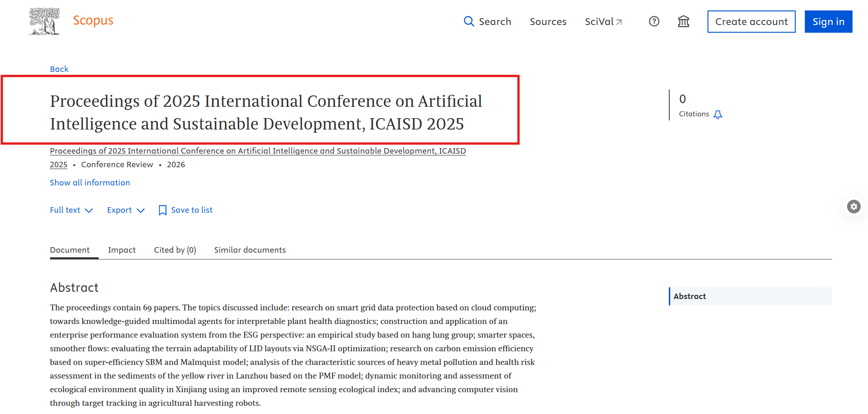Select the Document tab
Image resolution: width=868 pixels, height=414 pixels.
point(70,250)
